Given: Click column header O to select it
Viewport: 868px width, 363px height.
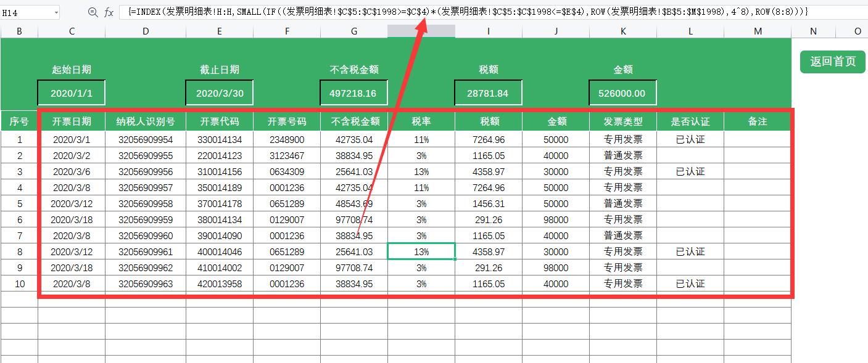Looking at the screenshot, I should (x=856, y=30).
